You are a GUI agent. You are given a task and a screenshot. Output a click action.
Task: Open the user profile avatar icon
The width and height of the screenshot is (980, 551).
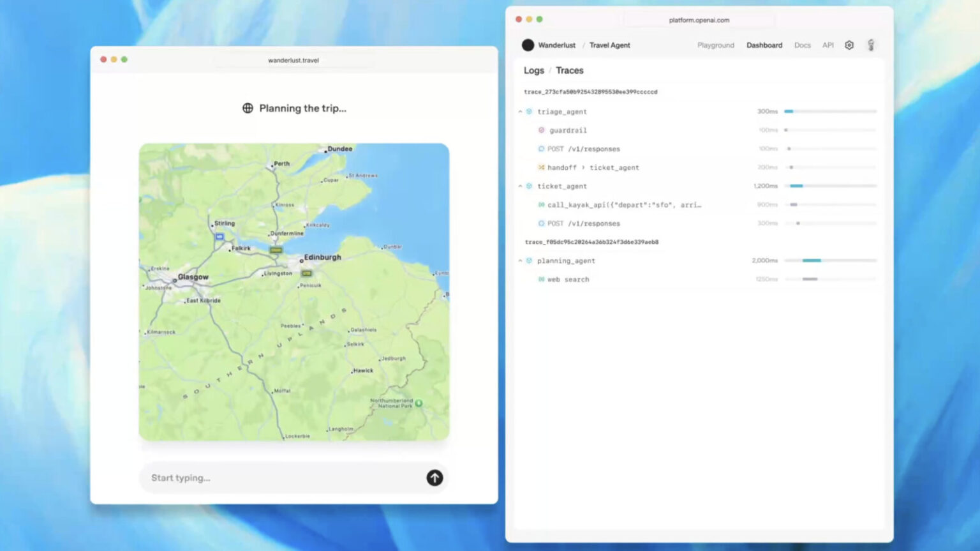click(x=871, y=45)
